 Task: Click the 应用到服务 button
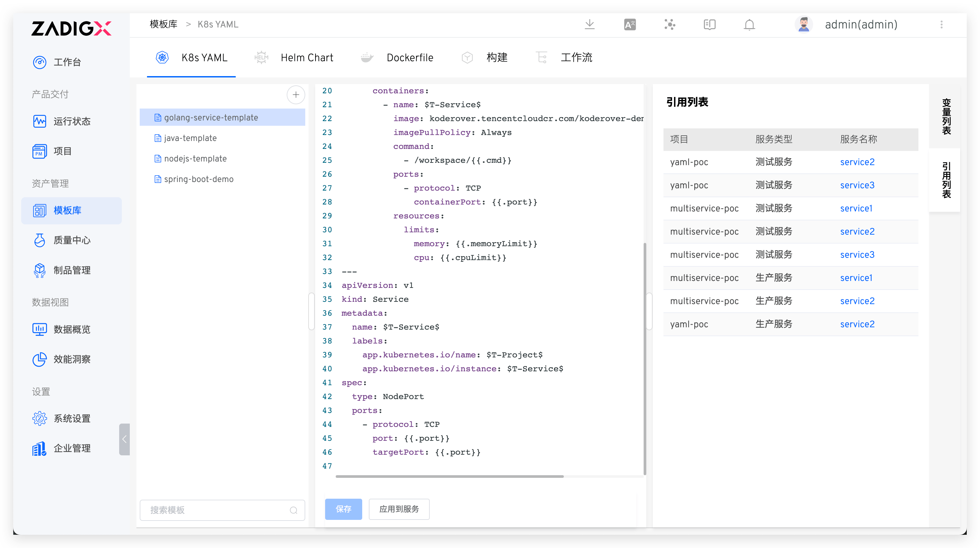(x=399, y=509)
